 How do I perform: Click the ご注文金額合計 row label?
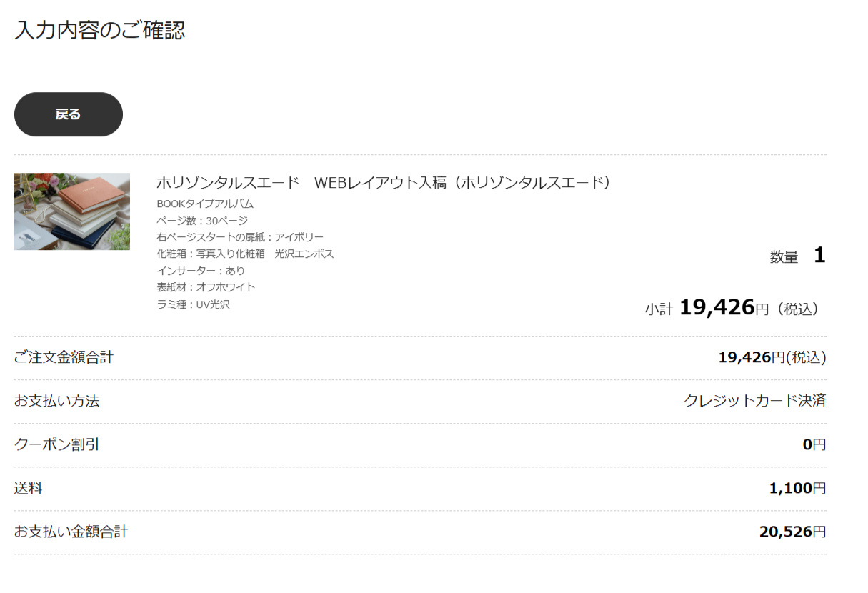coord(64,357)
